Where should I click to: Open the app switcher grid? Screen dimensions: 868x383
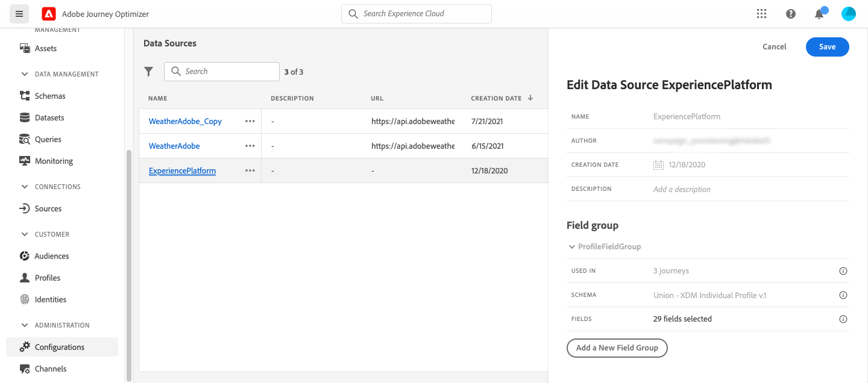(x=761, y=14)
